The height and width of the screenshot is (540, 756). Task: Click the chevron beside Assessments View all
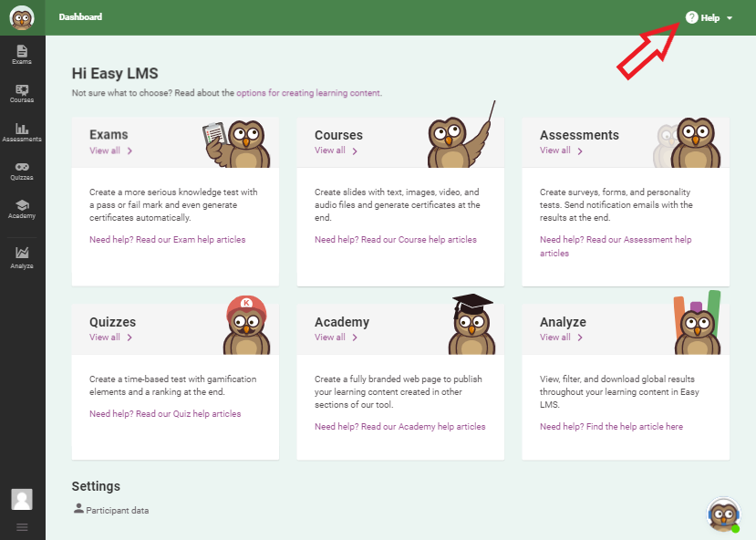coord(580,151)
